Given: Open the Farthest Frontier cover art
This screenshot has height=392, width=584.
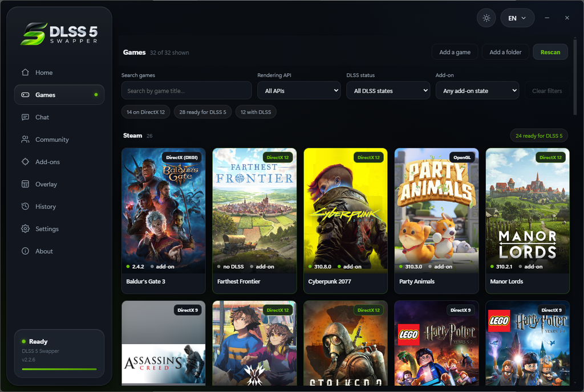Looking at the screenshot, I should pyautogui.click(x=254, y=210).
